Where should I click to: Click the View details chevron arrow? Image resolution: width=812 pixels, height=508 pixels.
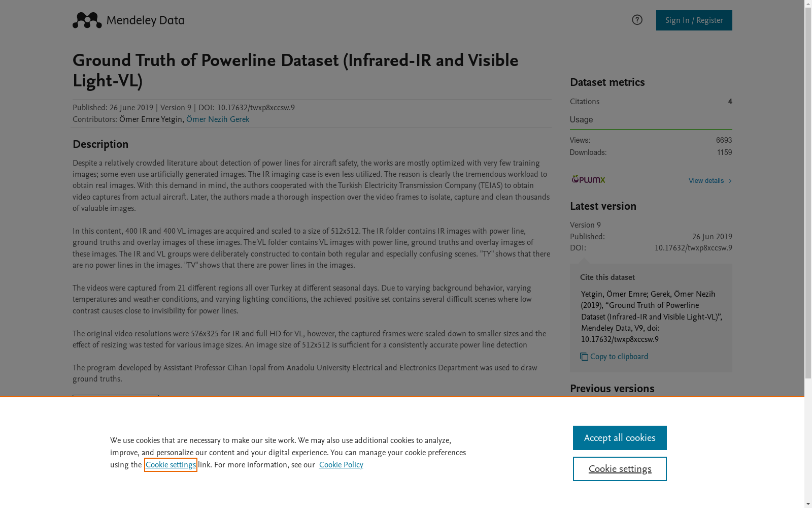pyautogui.click(x=730, y=181)
